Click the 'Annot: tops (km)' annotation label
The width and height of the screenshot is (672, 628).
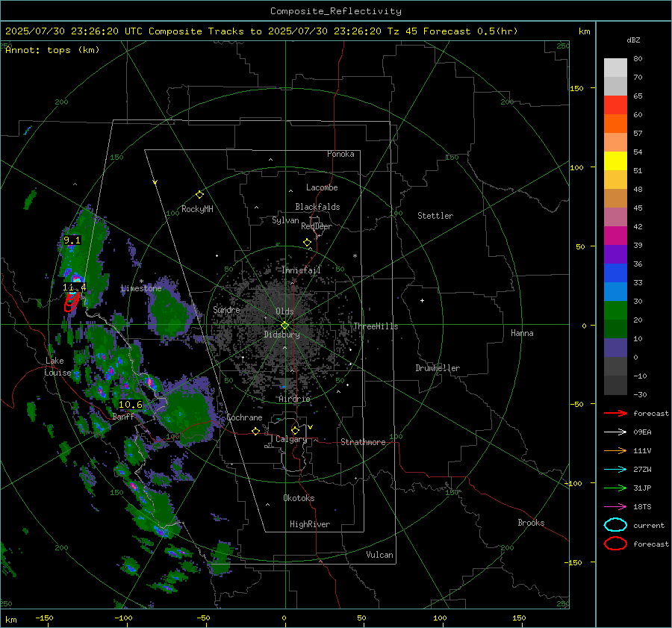click(x=52, y=50)
